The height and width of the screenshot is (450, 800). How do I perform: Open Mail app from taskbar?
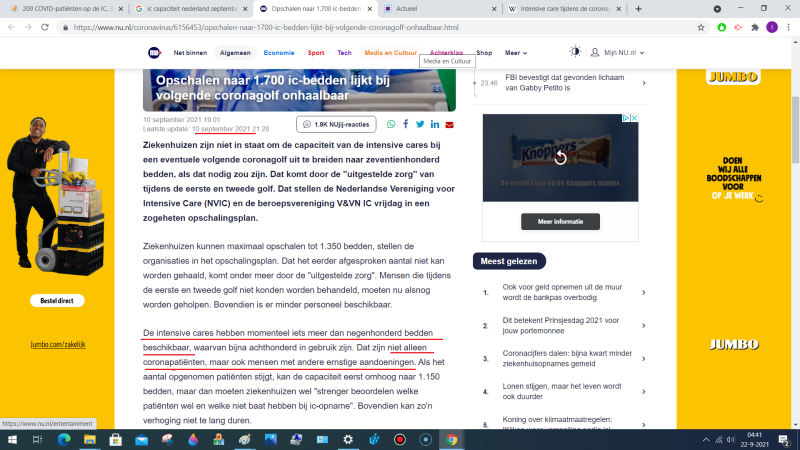pyautogui.click(x=141, y=439)
